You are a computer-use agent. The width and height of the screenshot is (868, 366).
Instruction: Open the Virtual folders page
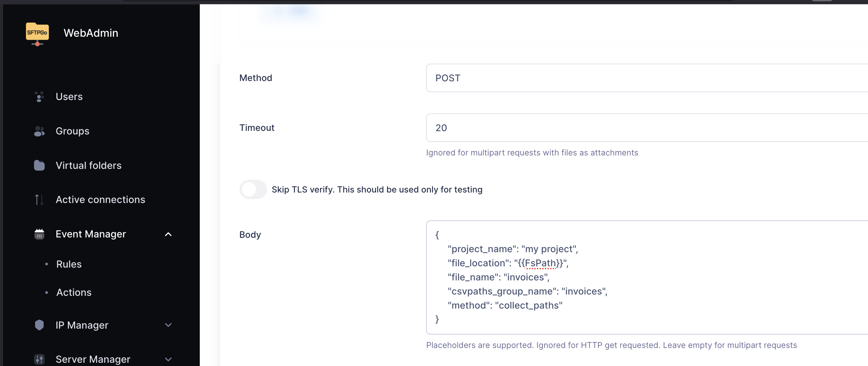88,166
